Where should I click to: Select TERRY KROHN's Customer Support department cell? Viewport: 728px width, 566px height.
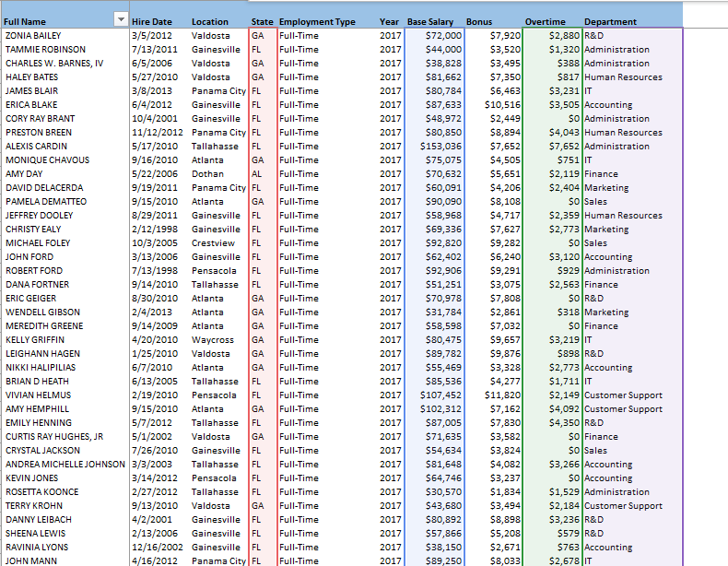pos(623,506)
